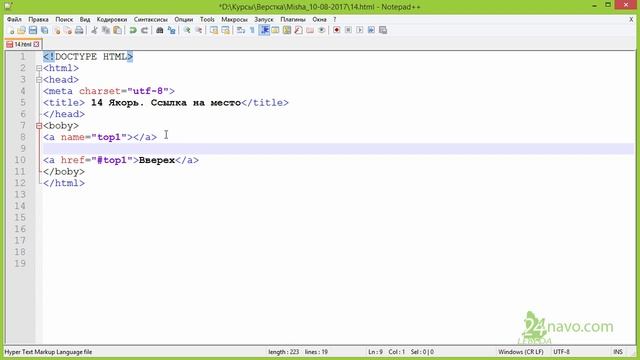640x360 pixels.
Task: Click the Zoom In toolbar icon
Action: tap(187, 30)
